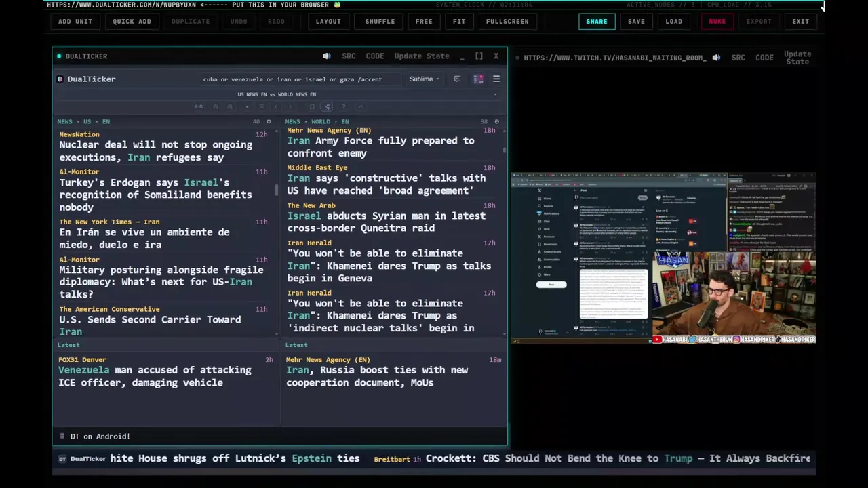Click QUICK ADD in the top menu
Image resolution: width=868 pixels, height=488 pixels.
pos(132,21)
